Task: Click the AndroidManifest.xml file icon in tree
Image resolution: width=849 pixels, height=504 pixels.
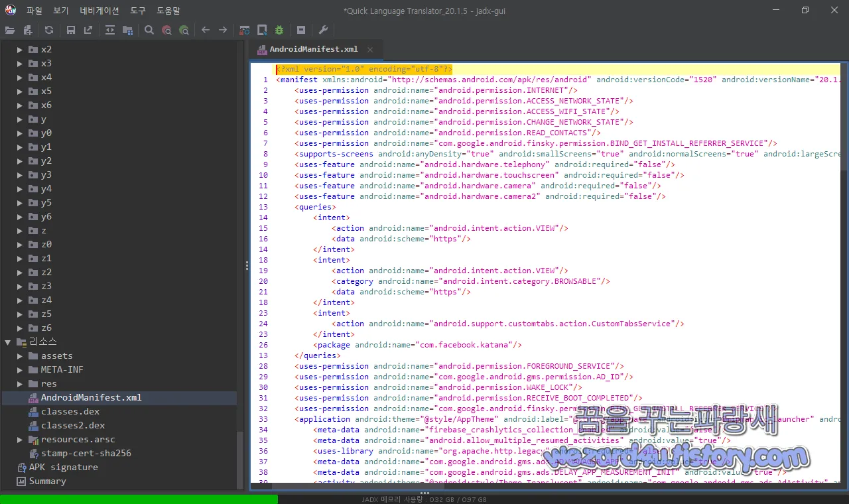Action: pos(33,398)
